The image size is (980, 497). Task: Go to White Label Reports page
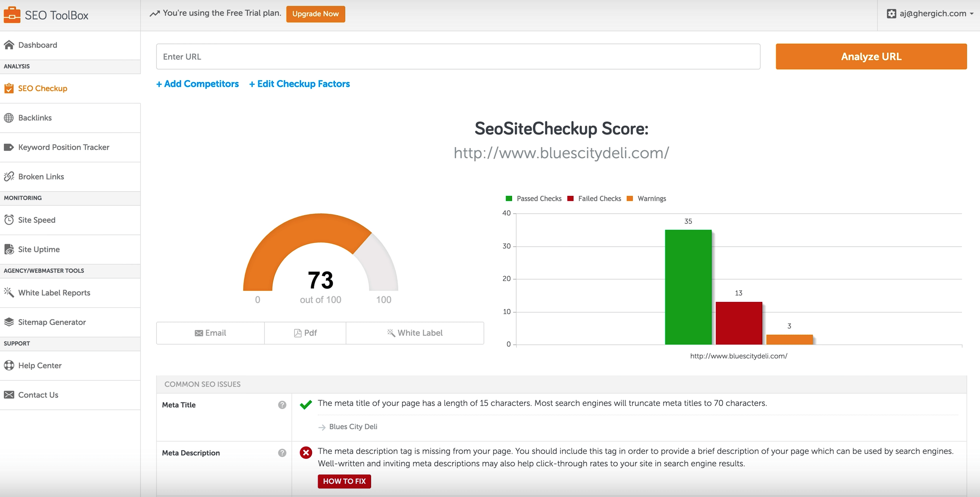pyautogui.click(x=54, y=293)
